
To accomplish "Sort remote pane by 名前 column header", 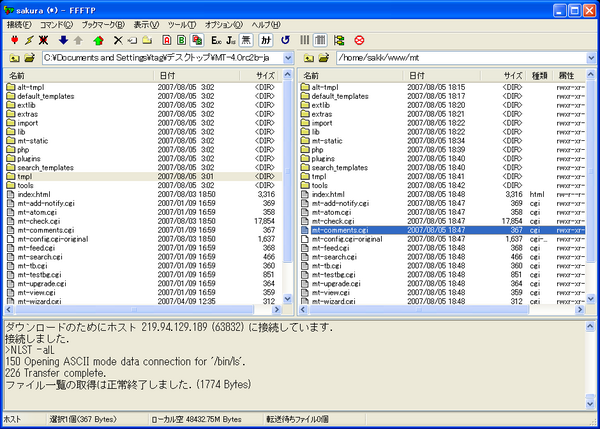I will click(x=350, y=75).
